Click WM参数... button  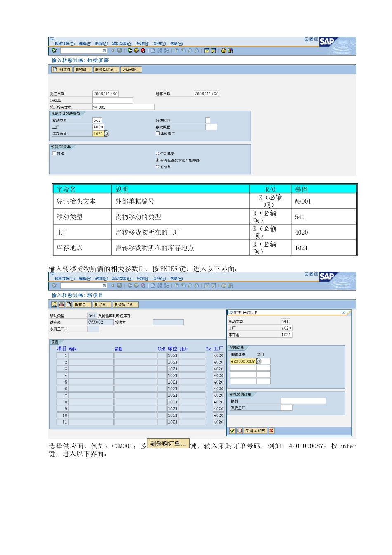coord(131,70)
